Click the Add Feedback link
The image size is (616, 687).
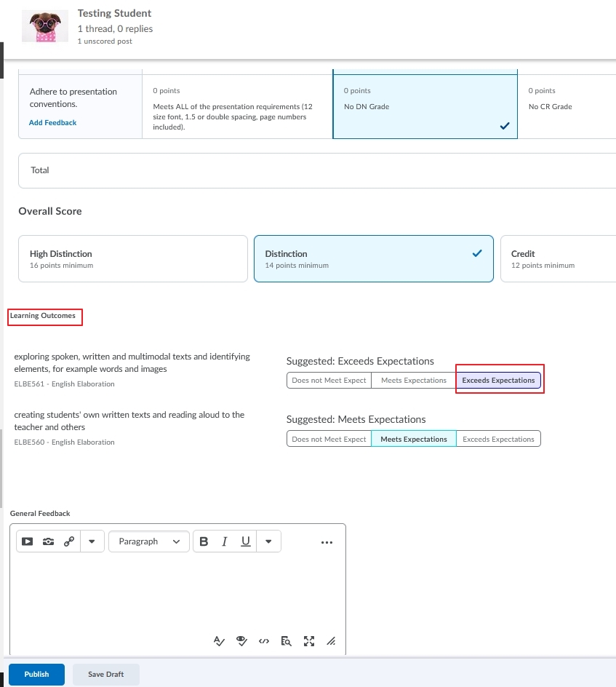(x=52, y=123)
